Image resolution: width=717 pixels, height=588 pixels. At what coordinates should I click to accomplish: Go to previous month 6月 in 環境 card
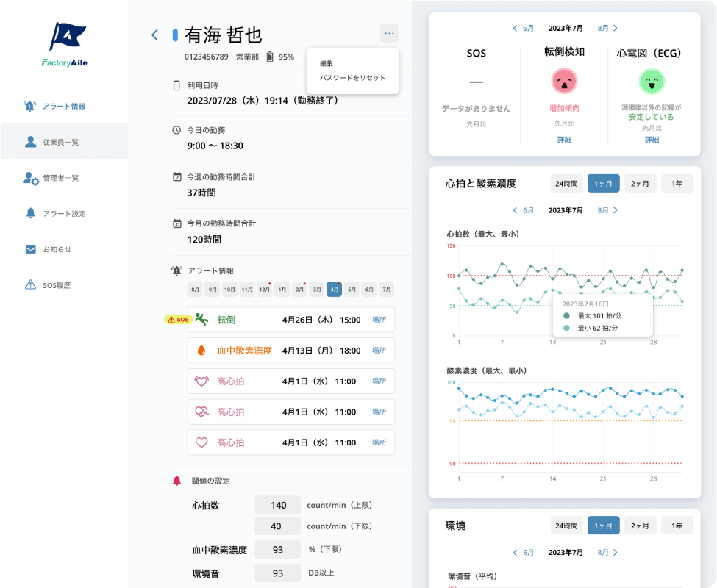coord(524,553)
